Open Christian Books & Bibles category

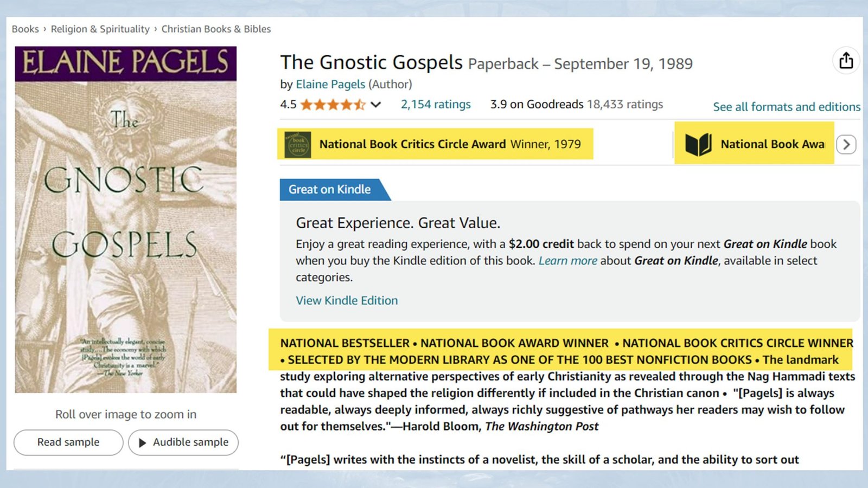pyautogui.click(x=215, y=29)
